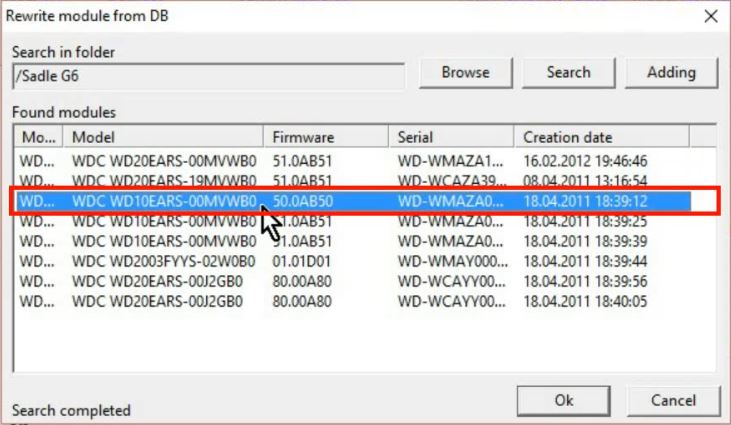Select the WD20EARS-19MVWB0 module row
Viewport: 731px width, 425px height.
click(164, 180)
